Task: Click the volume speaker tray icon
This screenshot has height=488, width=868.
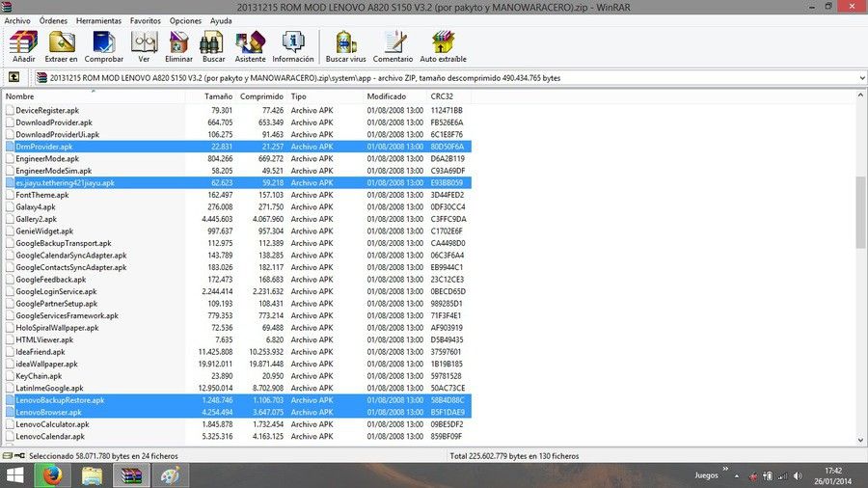Action: (x=798, y=475)
